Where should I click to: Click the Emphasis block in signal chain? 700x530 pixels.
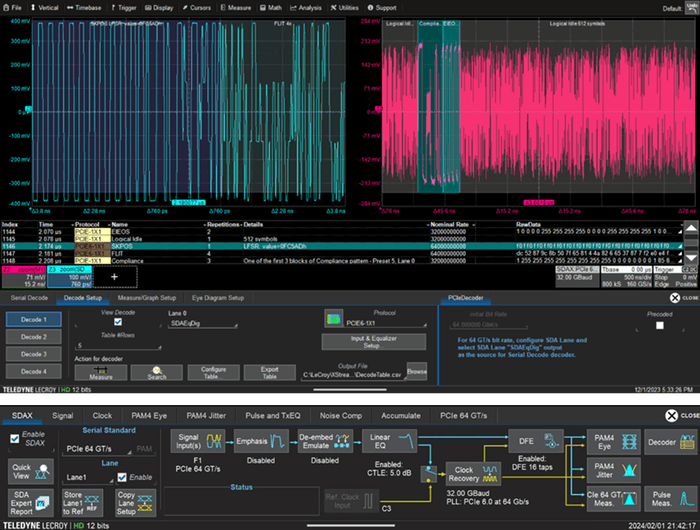262,443
